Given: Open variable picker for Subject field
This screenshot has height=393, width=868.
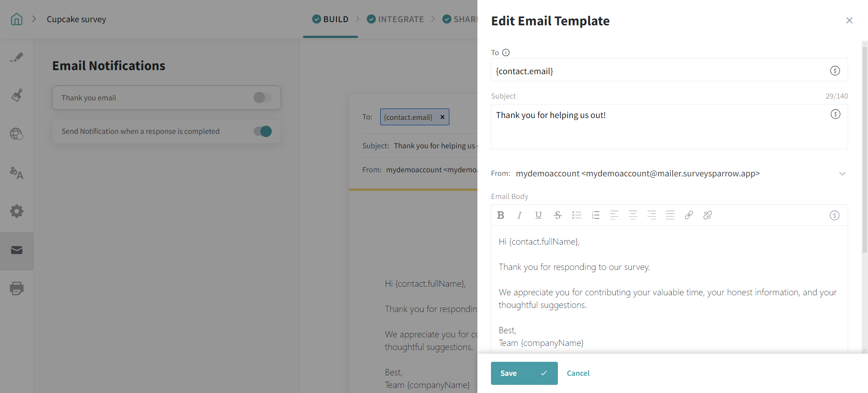Looking at the screenshot, I should click(x=835, y=114).
